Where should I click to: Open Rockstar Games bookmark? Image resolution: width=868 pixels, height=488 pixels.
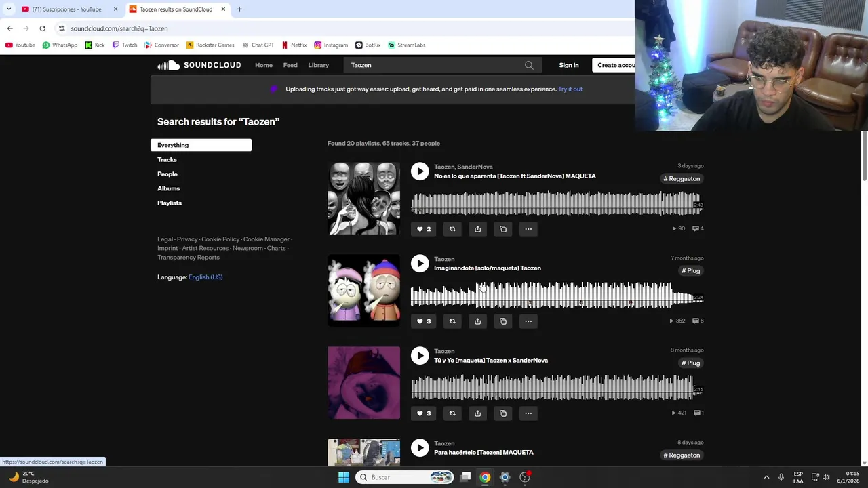click(210, 45)
